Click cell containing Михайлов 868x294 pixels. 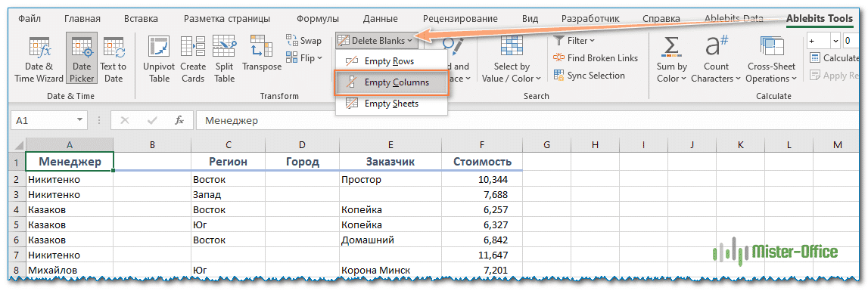(x=70, y=271)
